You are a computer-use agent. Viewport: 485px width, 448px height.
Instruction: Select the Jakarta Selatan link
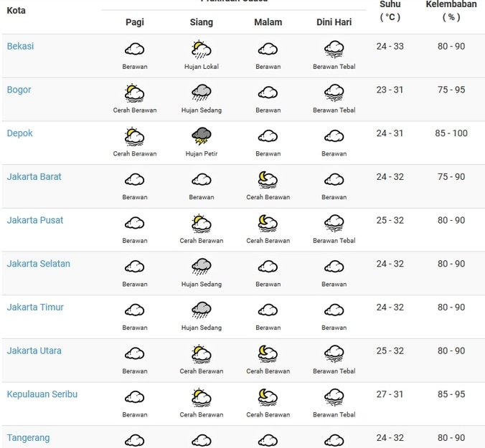pos(38,264)
